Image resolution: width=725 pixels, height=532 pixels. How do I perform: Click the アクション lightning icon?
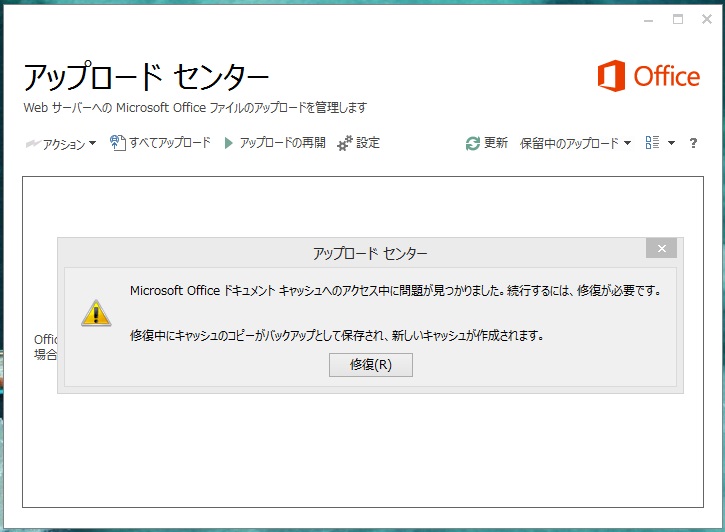pyautogui.click(x=33, y=144)
